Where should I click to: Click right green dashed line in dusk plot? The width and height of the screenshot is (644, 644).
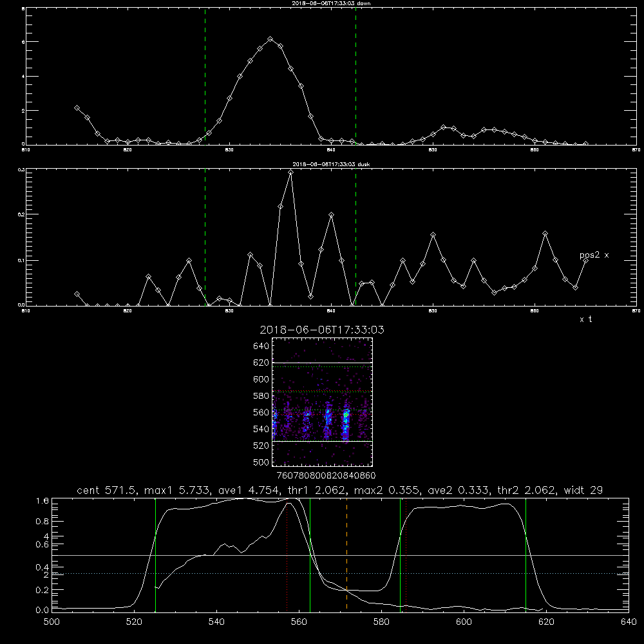(355, 237)
